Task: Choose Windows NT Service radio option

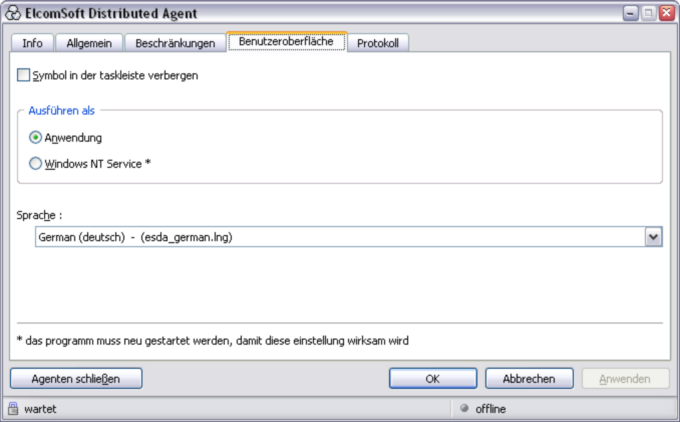Action: pyautogui.click(x=35, y=164)
